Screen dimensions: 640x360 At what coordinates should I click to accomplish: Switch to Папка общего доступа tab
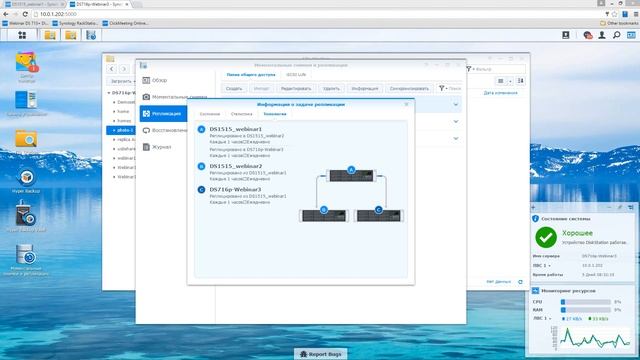(x=251, y=75)
